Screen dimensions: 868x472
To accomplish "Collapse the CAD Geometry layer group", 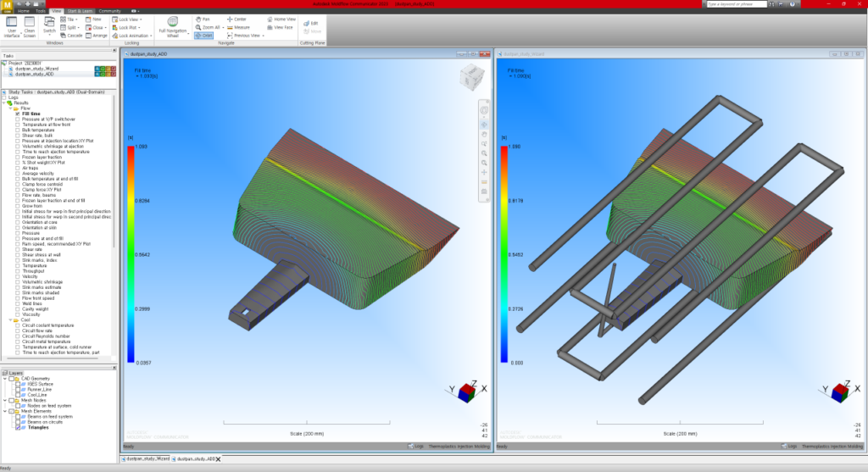I will 5,379.
